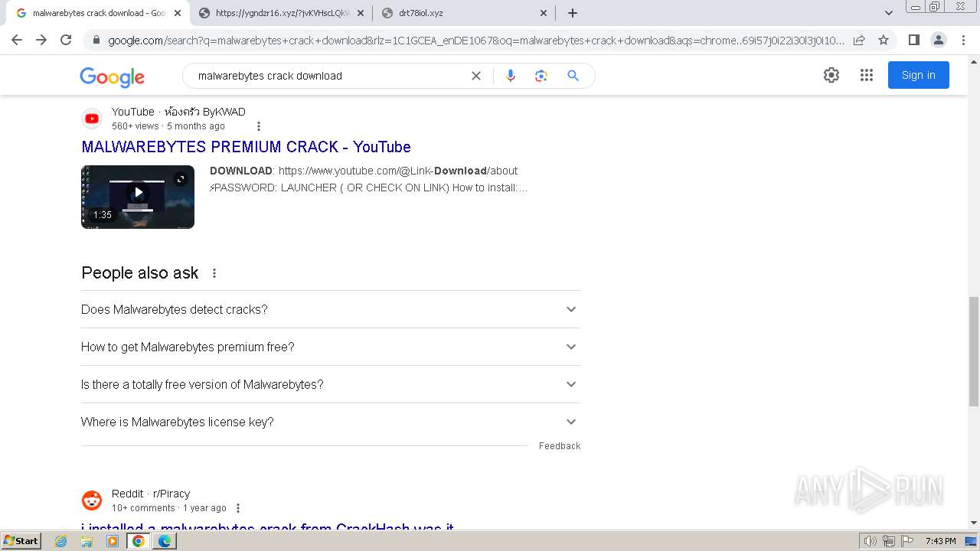The height and width of the screenshot is (551, 980).
Task: Close the drt78iol.xyz tab
Action: 544,13
